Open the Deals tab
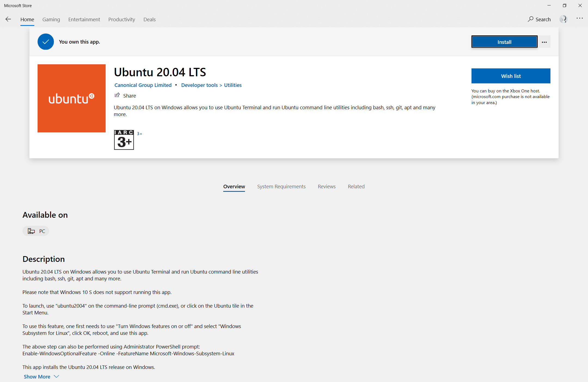The image size is (588, 382). pyautogui.click(x=149, y=19)
